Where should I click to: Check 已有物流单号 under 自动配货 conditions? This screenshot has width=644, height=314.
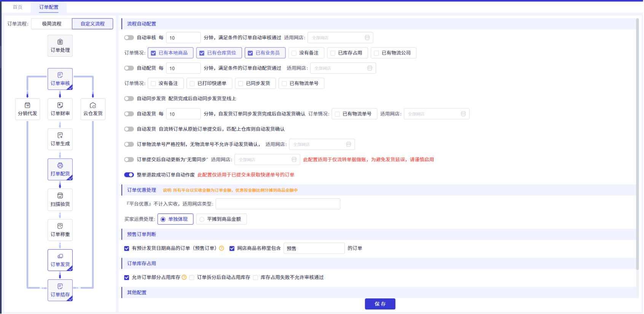(x=284, y=83)
